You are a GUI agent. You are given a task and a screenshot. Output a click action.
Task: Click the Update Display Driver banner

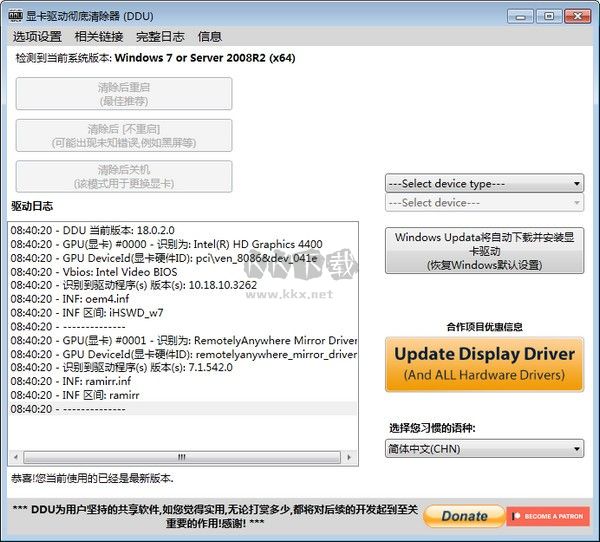pos(484,364)
